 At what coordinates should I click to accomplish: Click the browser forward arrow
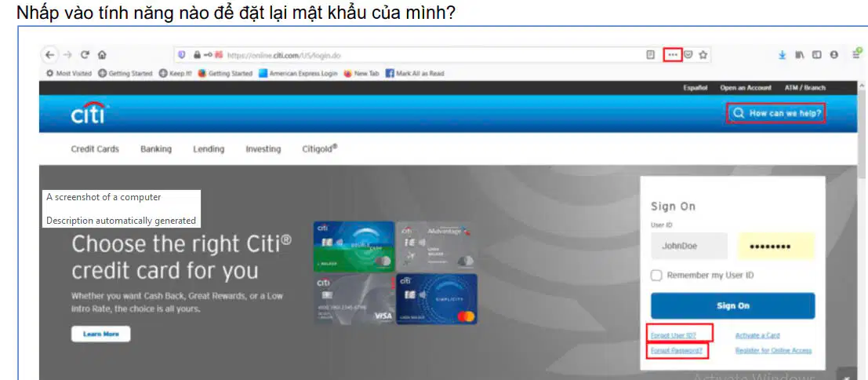67,55
